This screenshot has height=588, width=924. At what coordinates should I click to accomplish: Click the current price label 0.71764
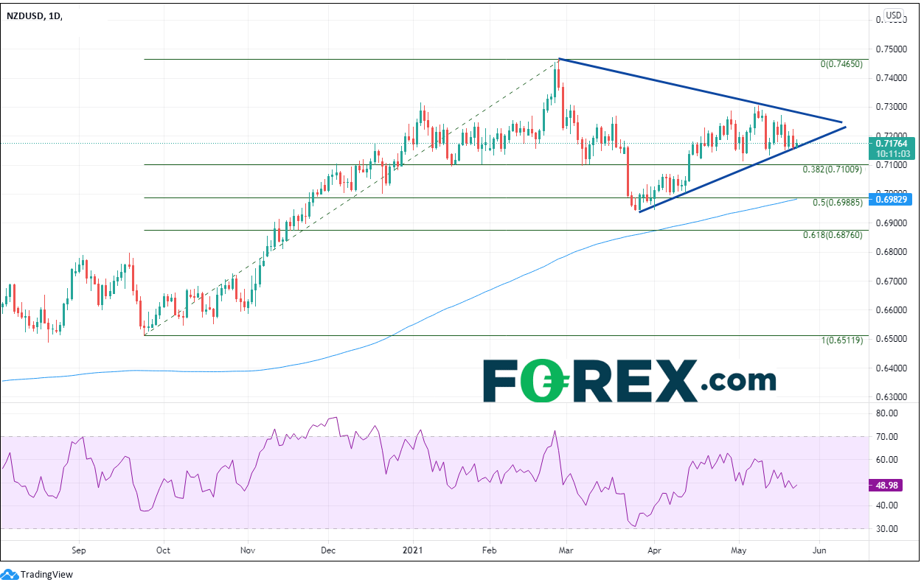click(x=894, y=143)
